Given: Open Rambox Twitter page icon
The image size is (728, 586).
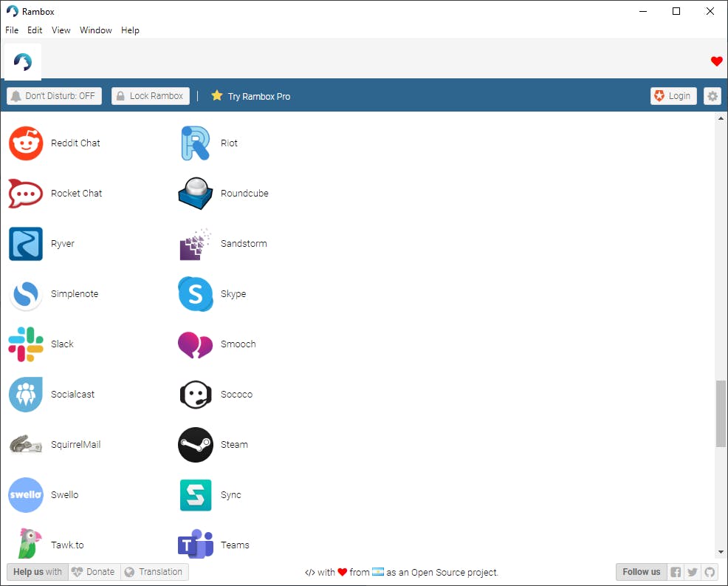Looking at the screenshot, I should (x=693, y=572).
